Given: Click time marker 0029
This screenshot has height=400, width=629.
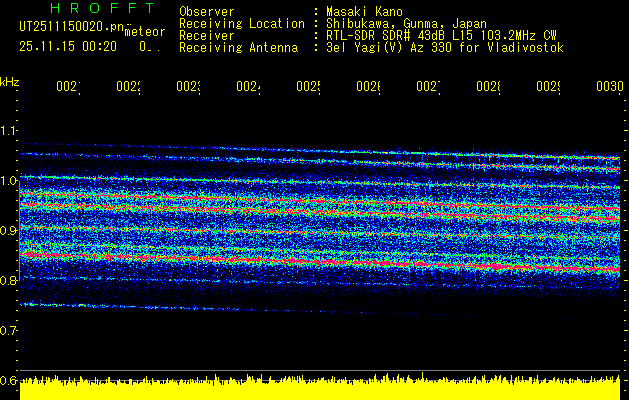Looking at the screenshot, I should 549,87.
